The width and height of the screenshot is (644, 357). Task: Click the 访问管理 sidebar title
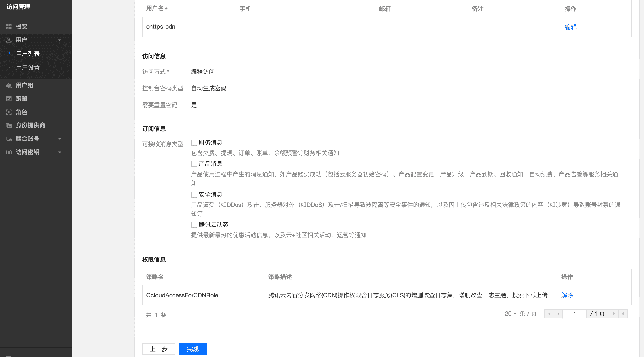pos(18,7)
